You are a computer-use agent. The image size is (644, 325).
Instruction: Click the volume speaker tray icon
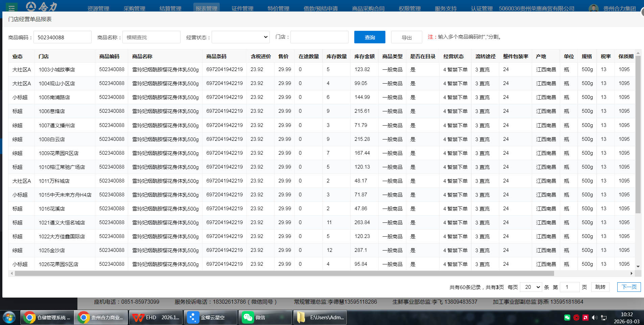594,318
